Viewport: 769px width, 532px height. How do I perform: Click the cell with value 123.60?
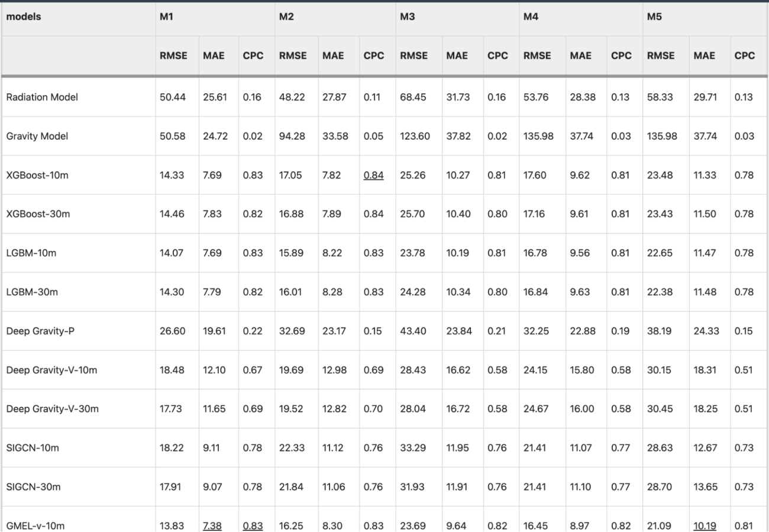tap(414, 137)
